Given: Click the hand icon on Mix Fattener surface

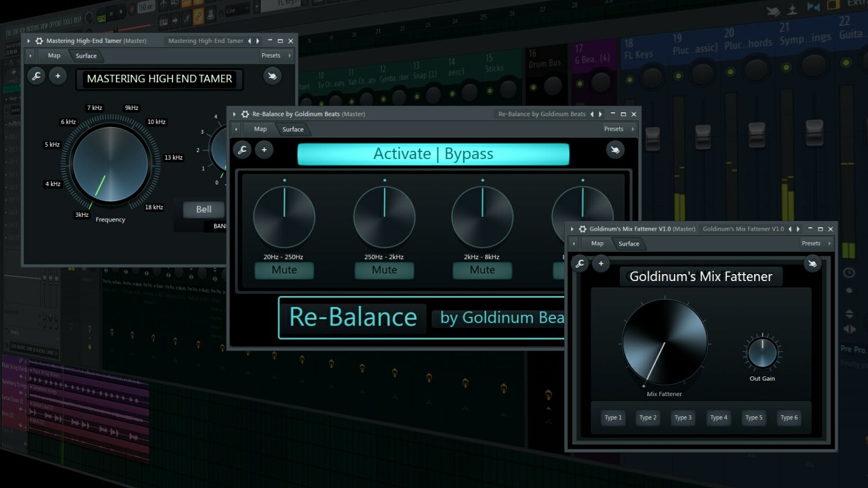Looking at the screenshot, I should click(x=812, y=263).
